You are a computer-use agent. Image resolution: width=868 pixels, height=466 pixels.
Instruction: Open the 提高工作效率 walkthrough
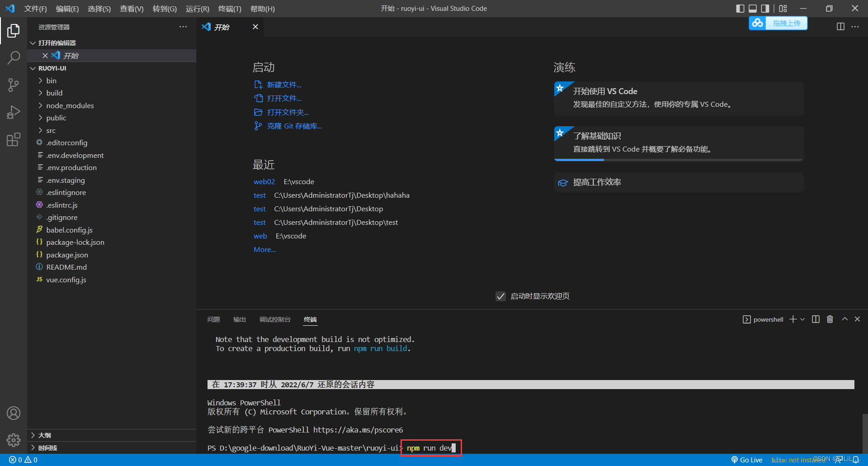pyautogui.click(x=679, y=182)
